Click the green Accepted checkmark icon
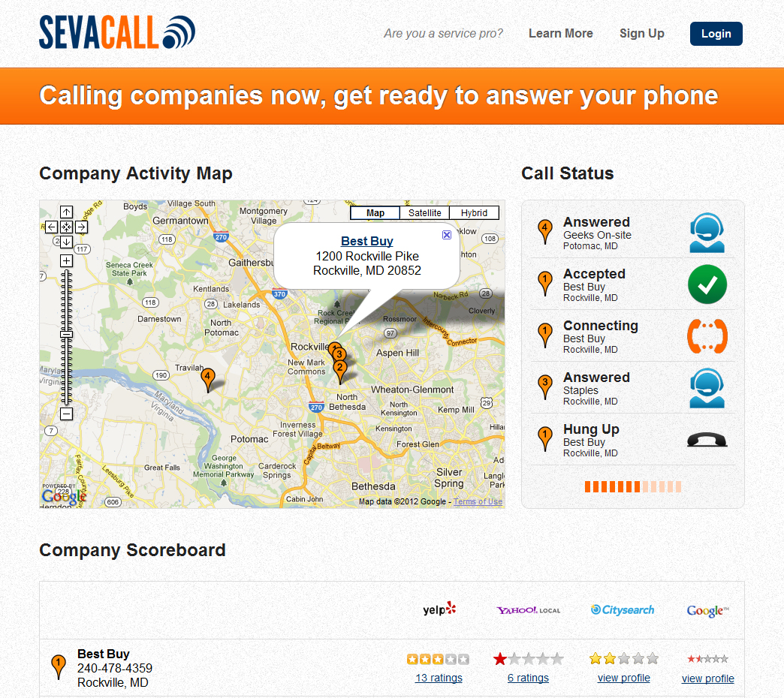 point(707,284)
